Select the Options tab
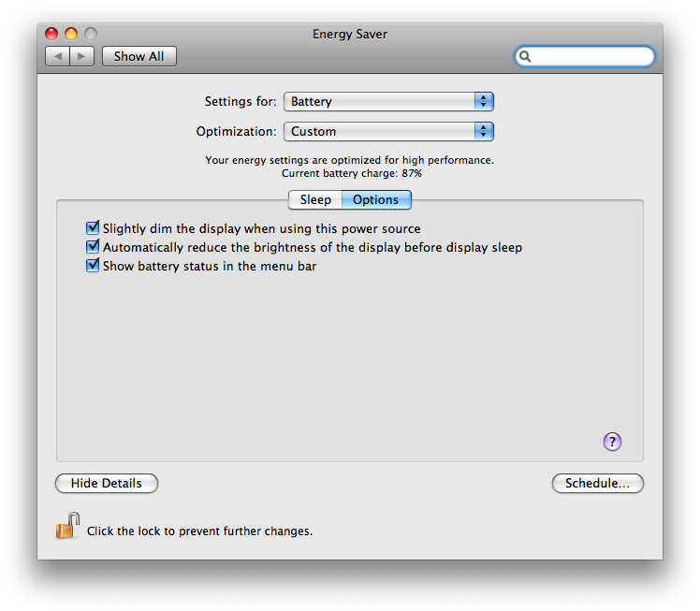This screenshot has height=611, width=700. tap(376, 200)
